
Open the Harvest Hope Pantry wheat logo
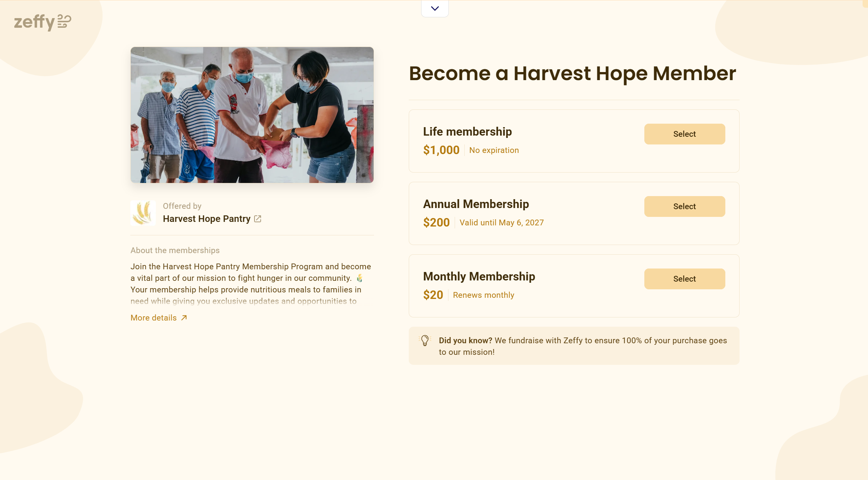point(143,213)
